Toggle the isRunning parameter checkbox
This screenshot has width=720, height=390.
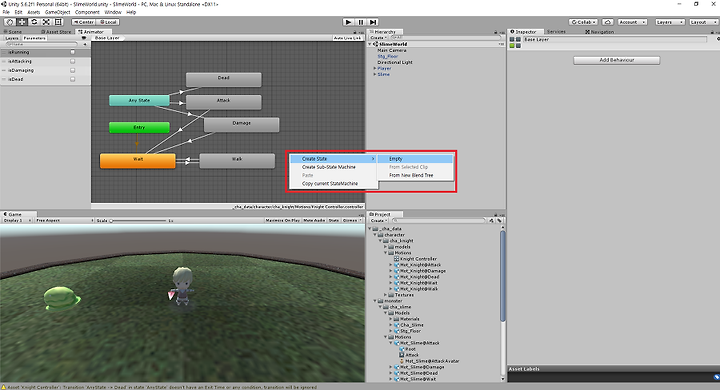(x=73, y=52)
